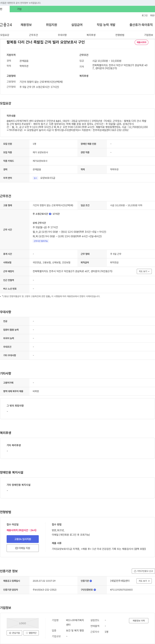
Task: Click the 비희망 value for 병역 대체 복무자
Action: click(x=36, y=391)
